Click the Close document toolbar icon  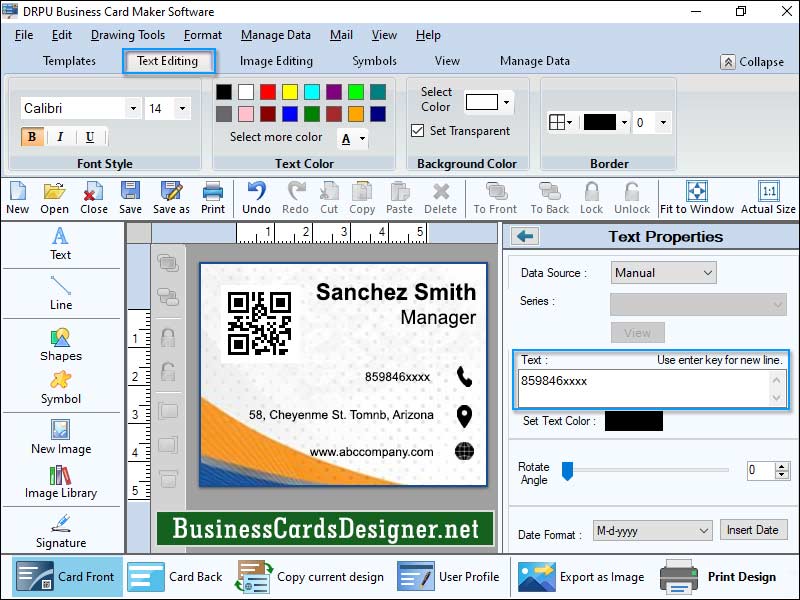click(x=94, y=198)
